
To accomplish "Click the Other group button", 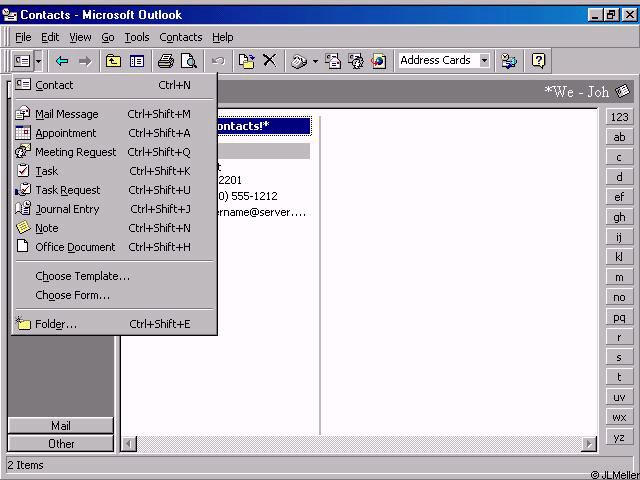I will 60,444.
